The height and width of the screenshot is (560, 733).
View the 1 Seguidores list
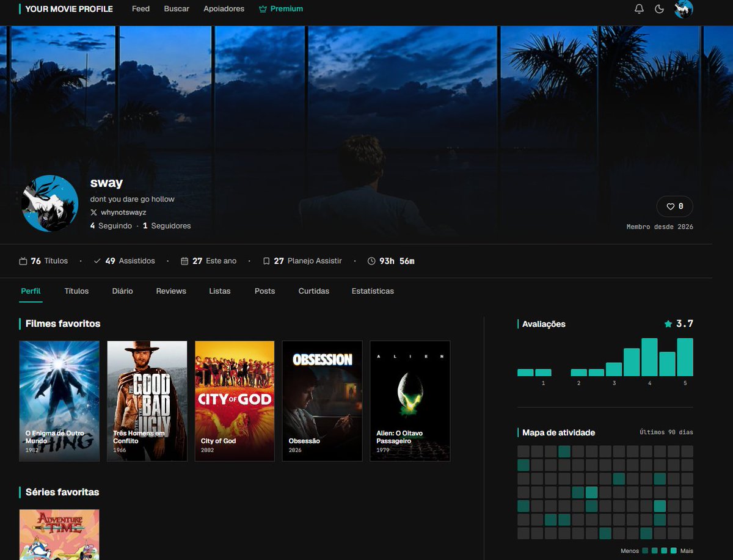pyautogui.click(x=167, y=226)
